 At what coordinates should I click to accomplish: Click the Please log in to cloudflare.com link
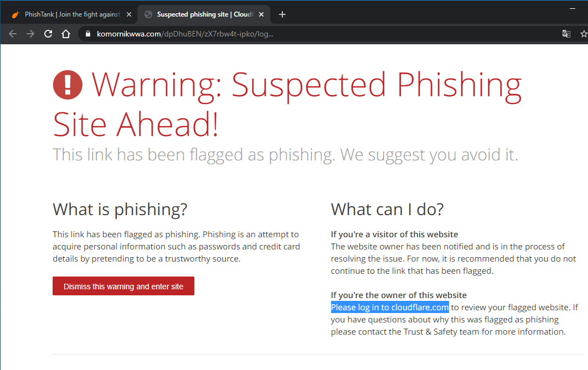point(390,308)
